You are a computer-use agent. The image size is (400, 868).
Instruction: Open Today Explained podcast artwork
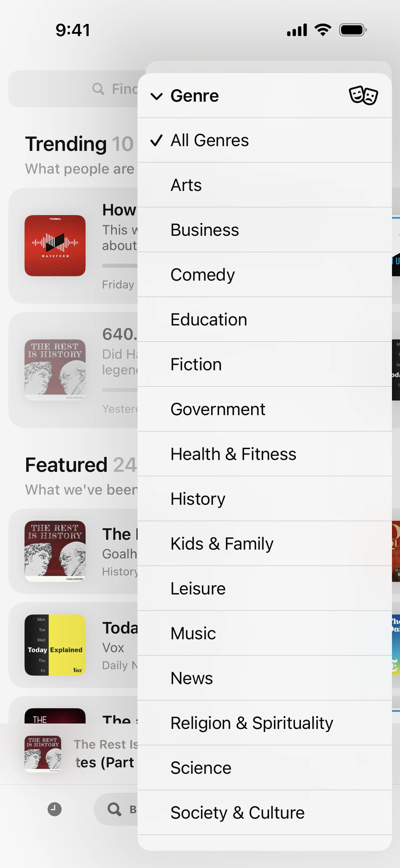pyautogui.click(x=55, y=645)
